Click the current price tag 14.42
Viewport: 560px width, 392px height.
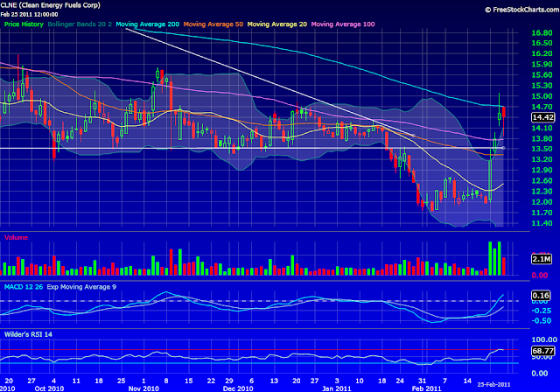point(542,117)
